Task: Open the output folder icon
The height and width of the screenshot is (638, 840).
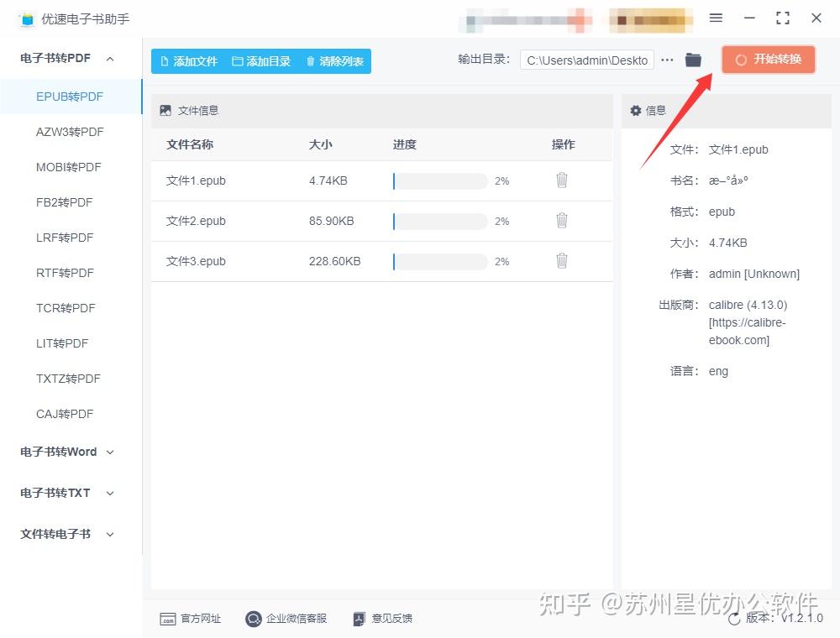Action: [693, 60]
